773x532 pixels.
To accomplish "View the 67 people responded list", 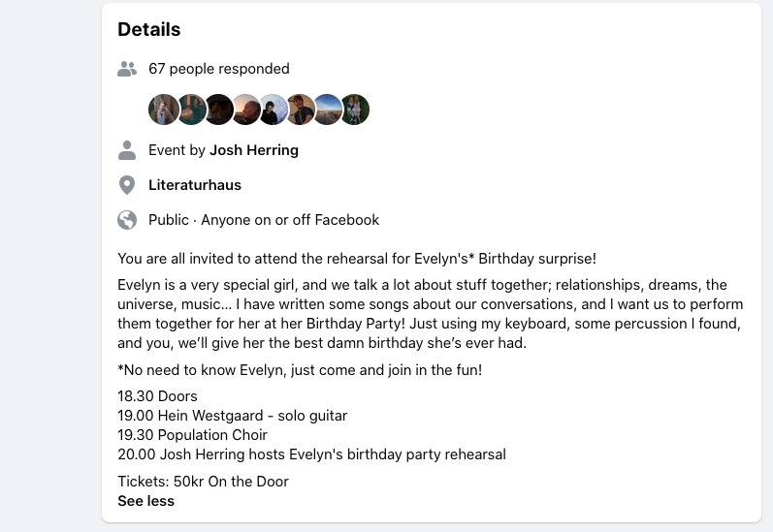I will pyautogui.click(x=218, y=69).
